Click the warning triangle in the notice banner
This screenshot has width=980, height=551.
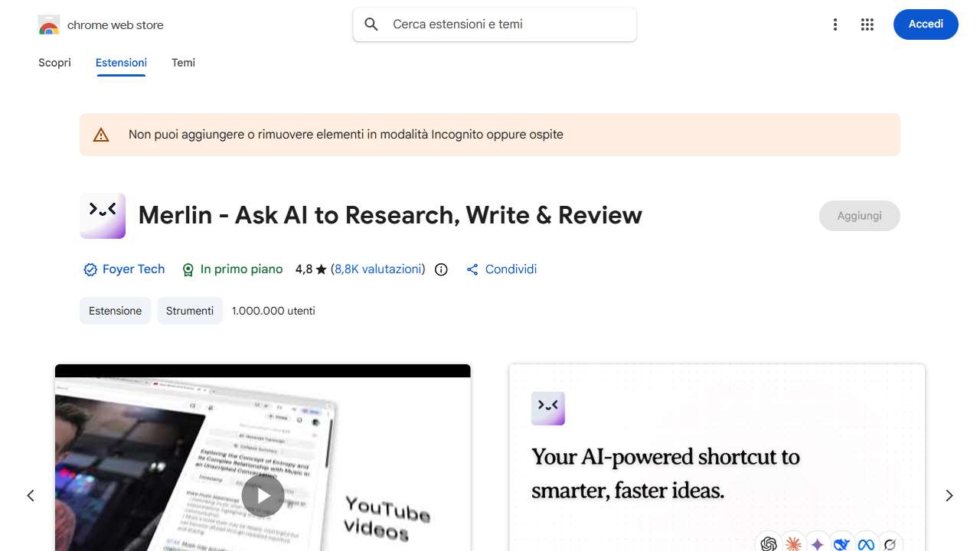coord(100,134)
